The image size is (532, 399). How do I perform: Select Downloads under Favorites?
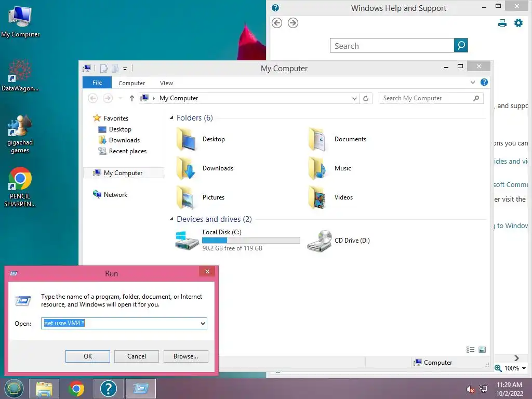[x=119, y=140]
